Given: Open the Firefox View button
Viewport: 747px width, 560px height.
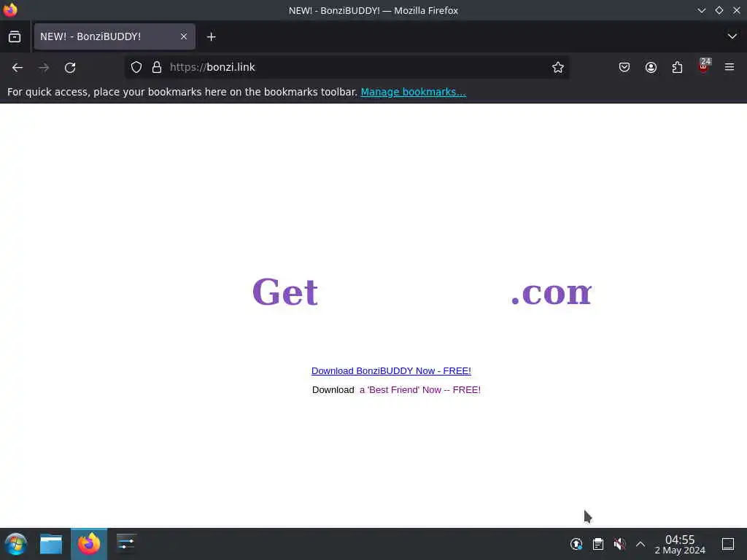Looking at the screenshot, I should 15,36.
